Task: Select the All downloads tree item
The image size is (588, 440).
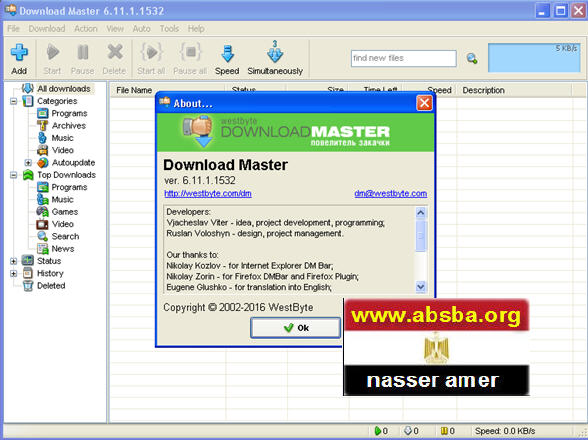Action: (x=64, y=89)
